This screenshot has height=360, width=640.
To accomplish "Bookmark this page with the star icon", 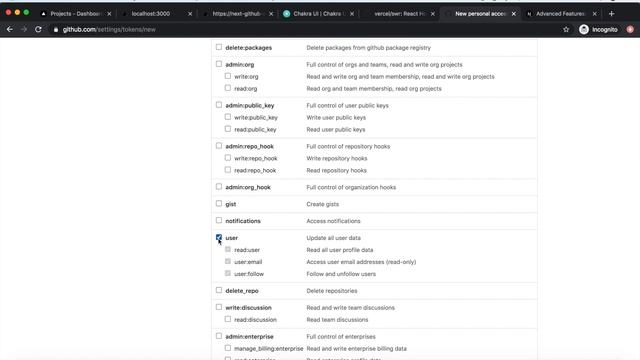I will (566, 29).
